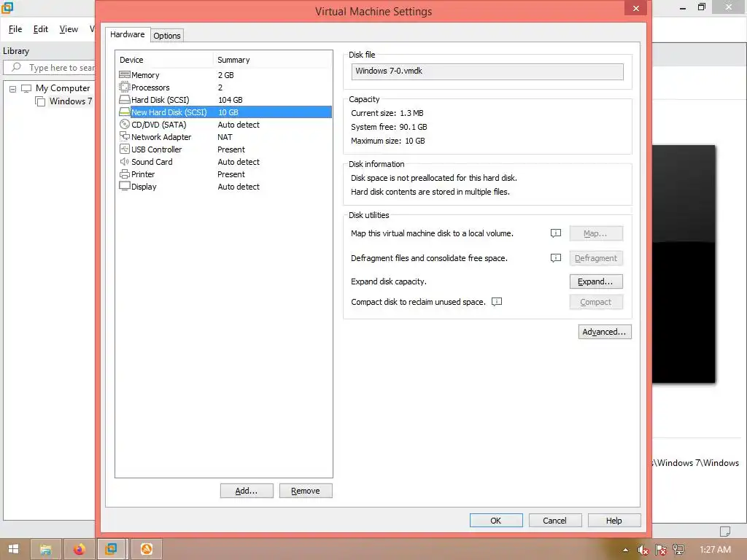The image size is (747, 560).
Task: Click the Expand... disk capacity button
Action: [x=596, y=281]
